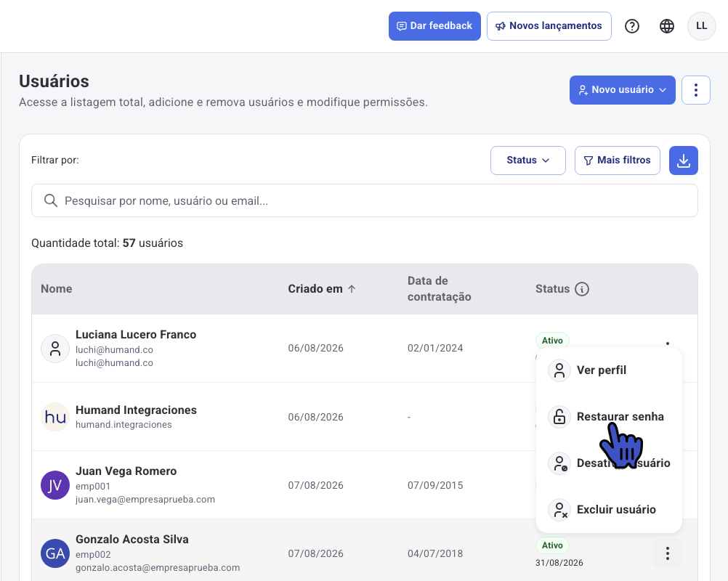
Task: Click hiring date 02/01/2024
Action: coord(435,348)
